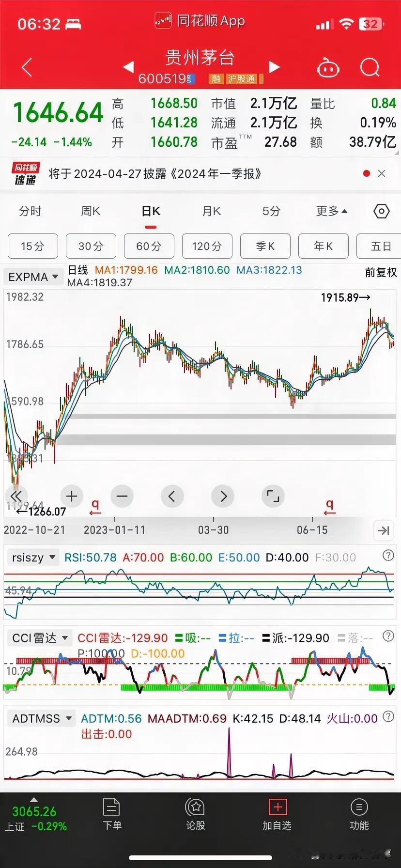Screen dimensions: 401x868
Task: Tap RSI:50.78 reading
Action: point(91,558)
